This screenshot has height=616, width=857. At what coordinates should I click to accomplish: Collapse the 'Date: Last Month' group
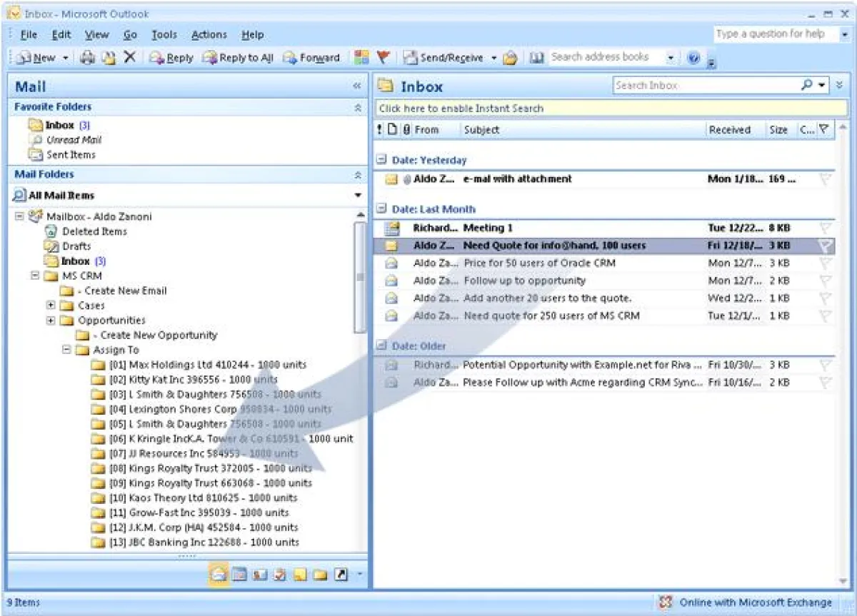382,209
